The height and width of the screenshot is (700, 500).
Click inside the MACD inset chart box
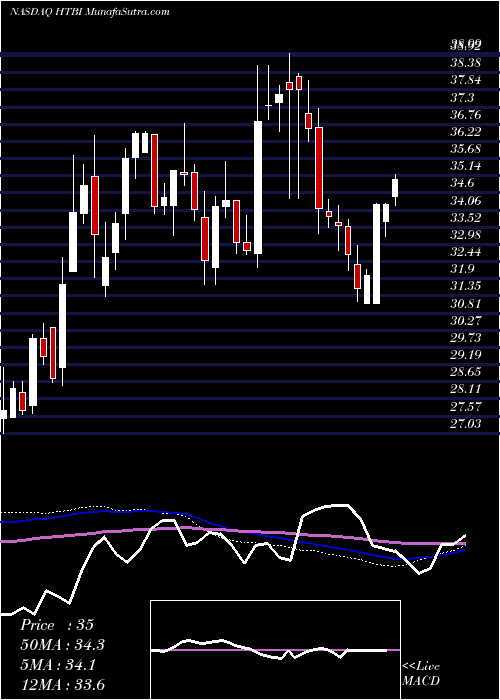[275, 650]
